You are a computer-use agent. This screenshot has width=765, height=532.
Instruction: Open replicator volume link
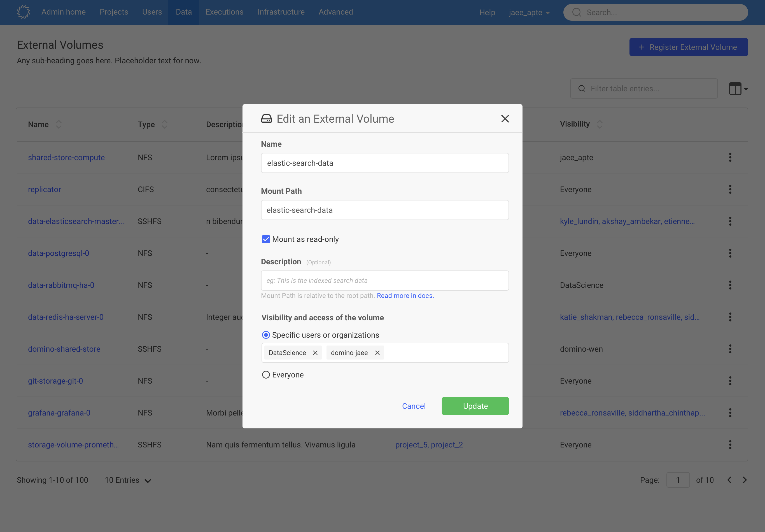pos(44,189)
